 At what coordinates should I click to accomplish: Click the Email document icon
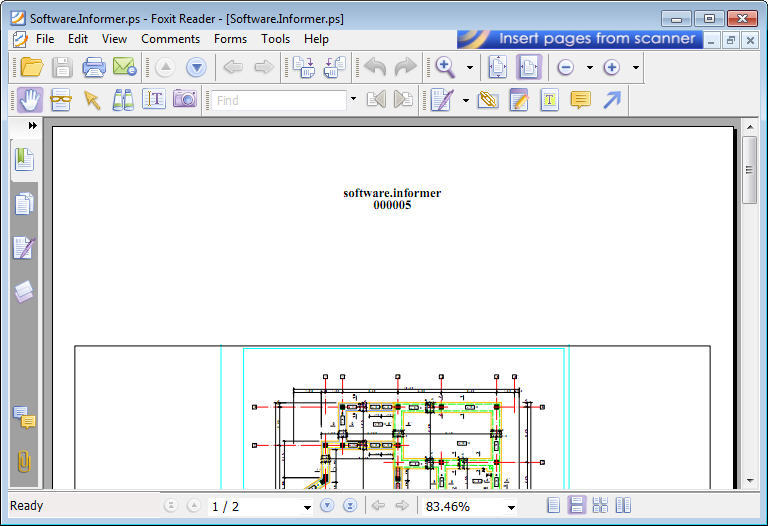pyautogui.click(x=124, y=67)
